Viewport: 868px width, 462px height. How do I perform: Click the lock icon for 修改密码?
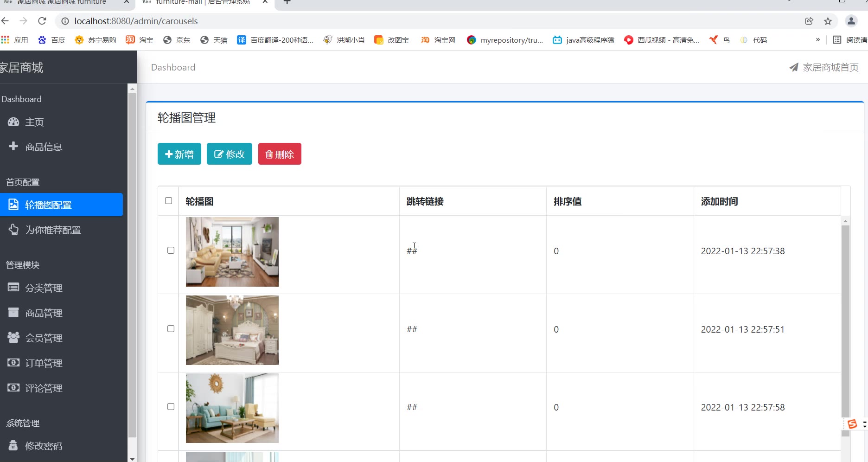click(x=13, y=445)
